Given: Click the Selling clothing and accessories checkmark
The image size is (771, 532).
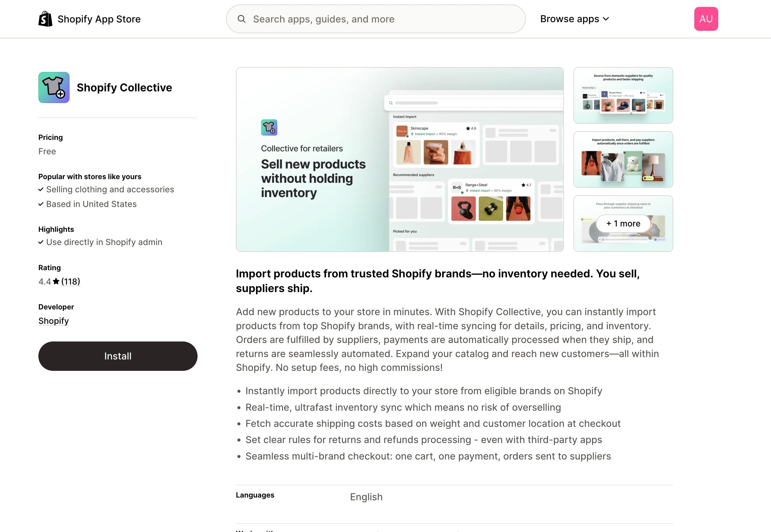Looking at the screenshot, I should pyautogui.click(x=41, y=190).
